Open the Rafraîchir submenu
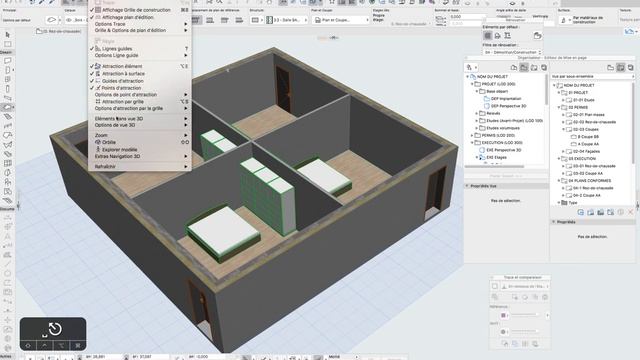 click(x=140, y=167)
